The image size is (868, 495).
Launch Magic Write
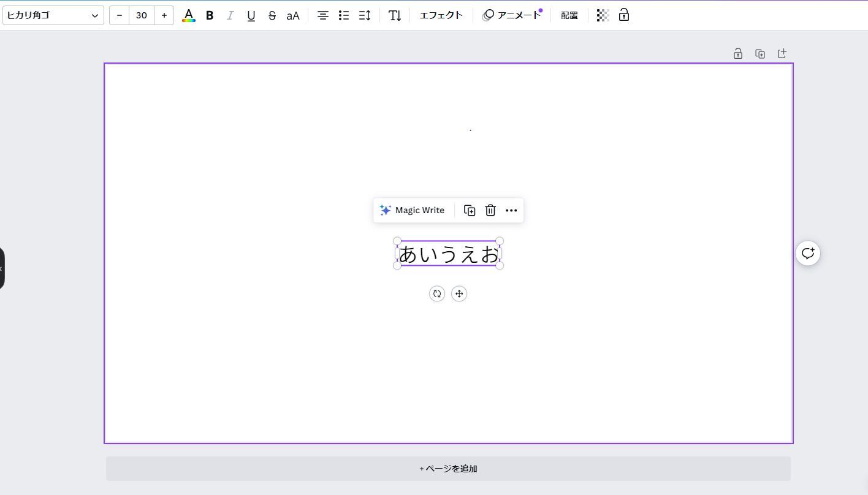412,210
